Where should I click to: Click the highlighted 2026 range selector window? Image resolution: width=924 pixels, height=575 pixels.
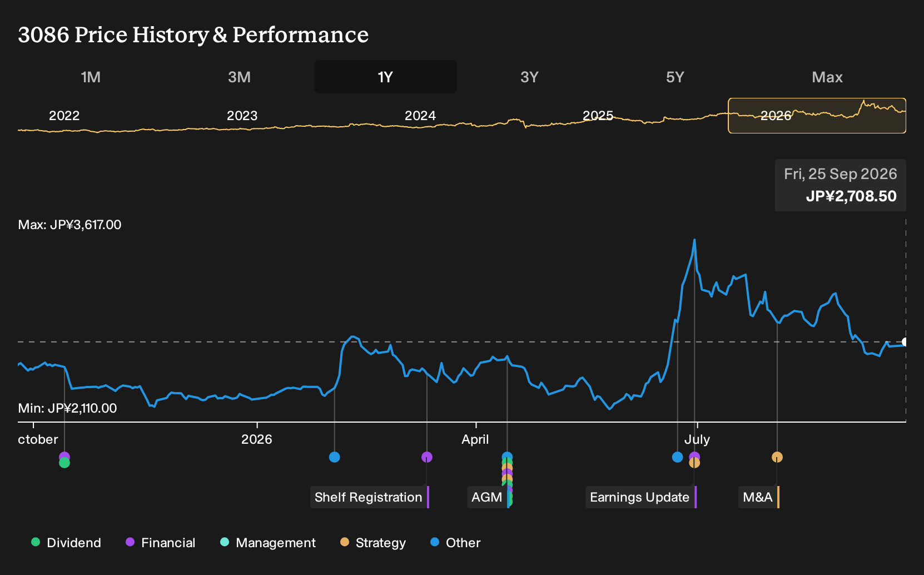(817, 116)
